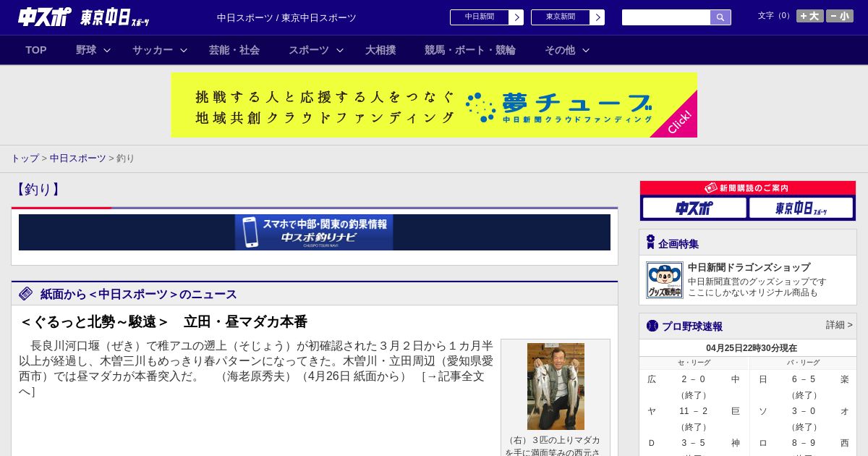This screenshot has height=456, width=868.
Task: Expand the 野球 dropdown chevron
Action: (x=107, y=50)
